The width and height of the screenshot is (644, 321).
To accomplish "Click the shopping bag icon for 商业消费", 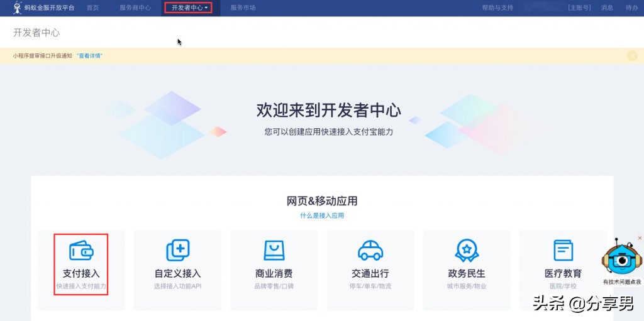I will [274, 251].
